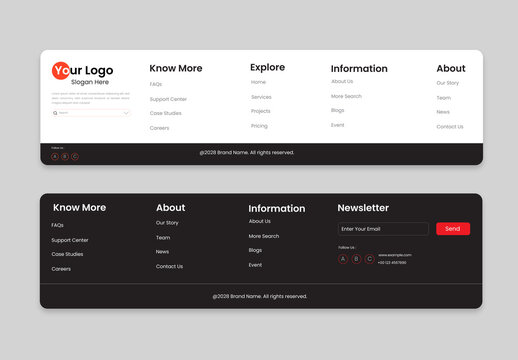Open News in white footer About
The width and height of the screenshot is (518, 360).
coord(443,112)
